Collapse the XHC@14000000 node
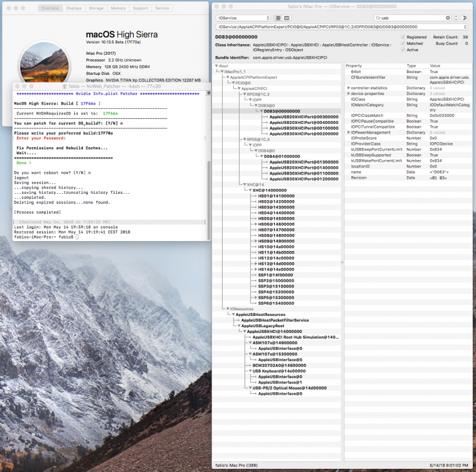 pos(250,190)
